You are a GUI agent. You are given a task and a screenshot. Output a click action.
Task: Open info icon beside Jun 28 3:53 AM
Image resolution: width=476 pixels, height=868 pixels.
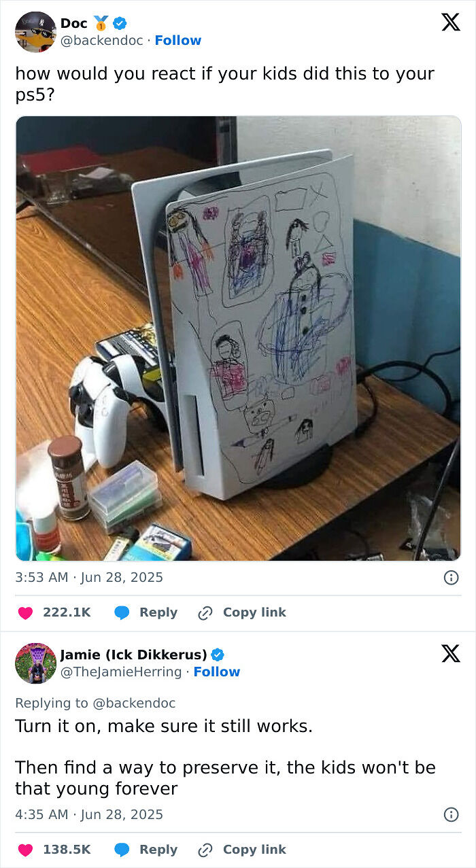click(451, 578)
